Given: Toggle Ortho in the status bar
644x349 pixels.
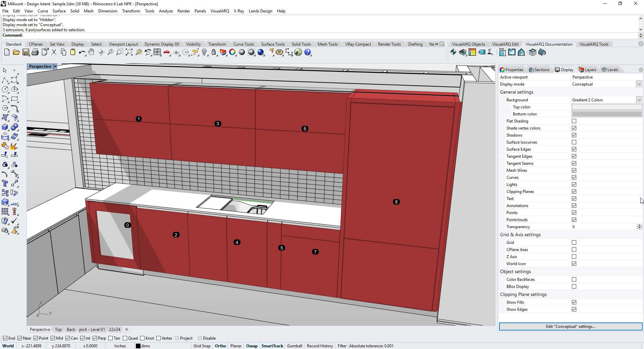Looking at the screenshot, I should click(220, 346).
